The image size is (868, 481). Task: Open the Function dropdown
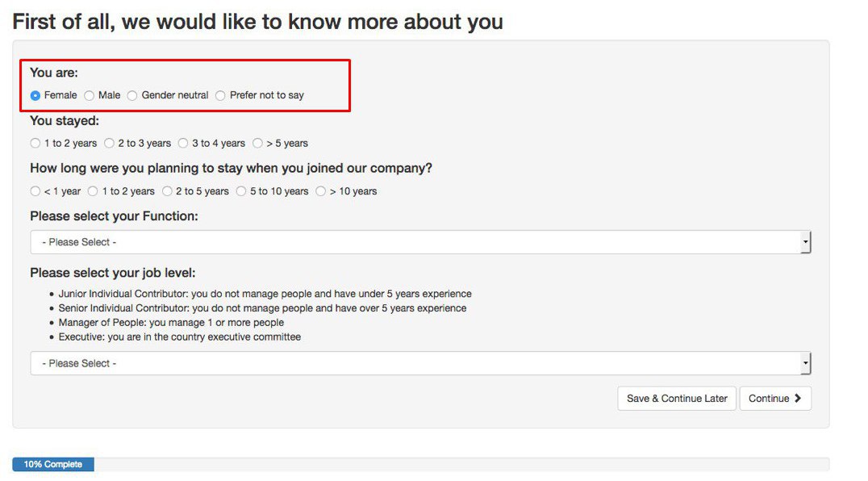coord(421,242)
